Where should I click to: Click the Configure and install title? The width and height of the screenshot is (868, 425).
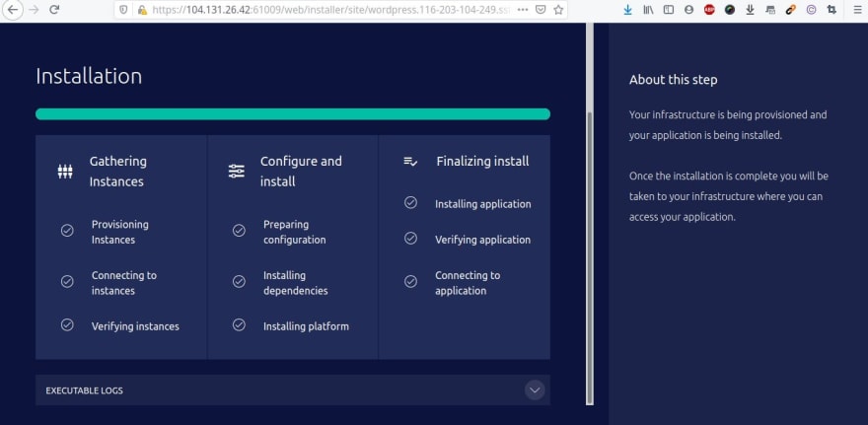(301, 172)
